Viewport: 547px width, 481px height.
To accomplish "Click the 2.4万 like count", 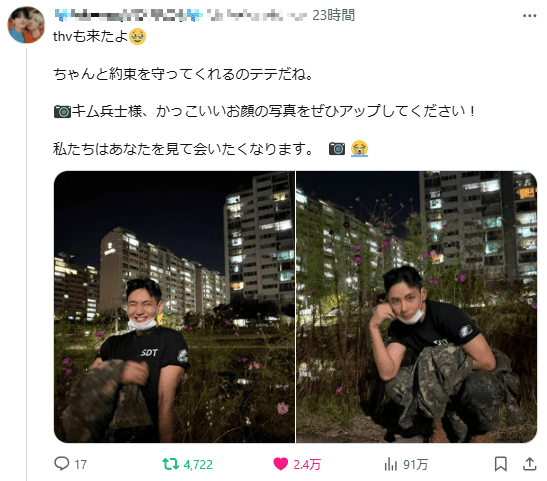I will [x=307, y=465].
